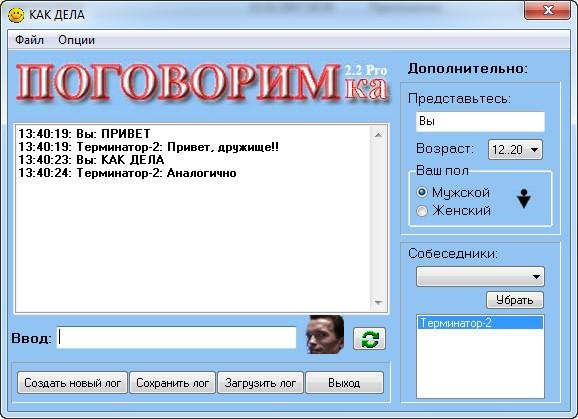Click the Создать новый лог button
Viewport: 578px width, 419px height.
click(x=72, y=383)
